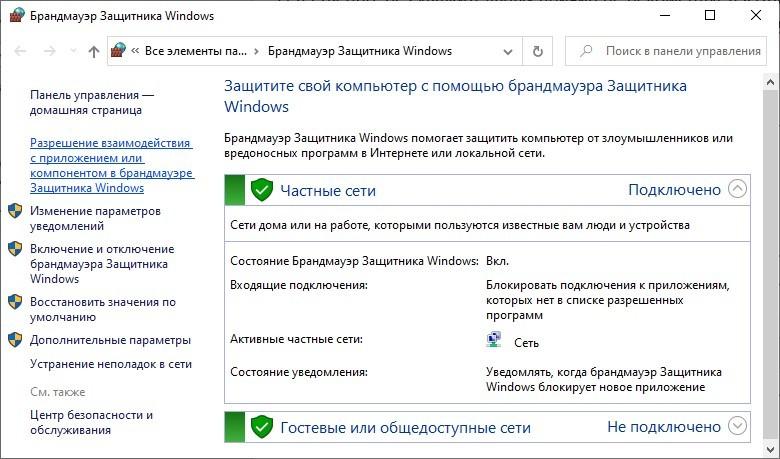Open 'Устранение неполадок в сети'
Image resolution: width=780 pixels, height=459 pixels.
pos(111,364)
